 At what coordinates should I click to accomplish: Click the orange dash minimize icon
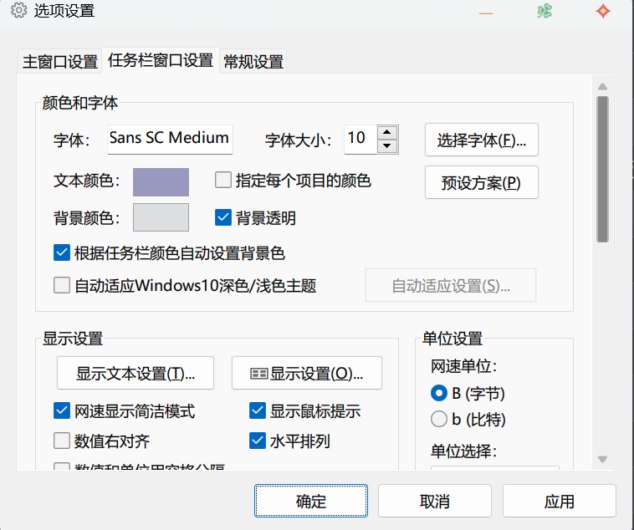tap(486, 12)
